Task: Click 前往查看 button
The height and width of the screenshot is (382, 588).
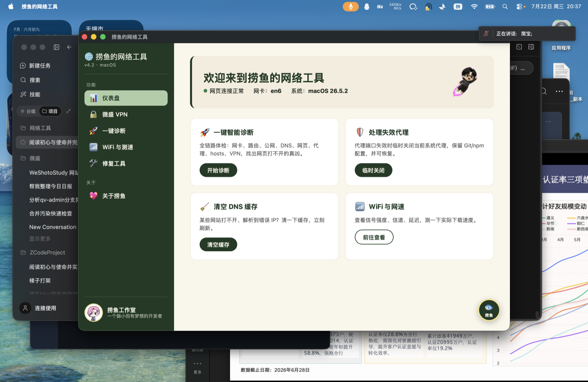Action: [x=374, y=237]
